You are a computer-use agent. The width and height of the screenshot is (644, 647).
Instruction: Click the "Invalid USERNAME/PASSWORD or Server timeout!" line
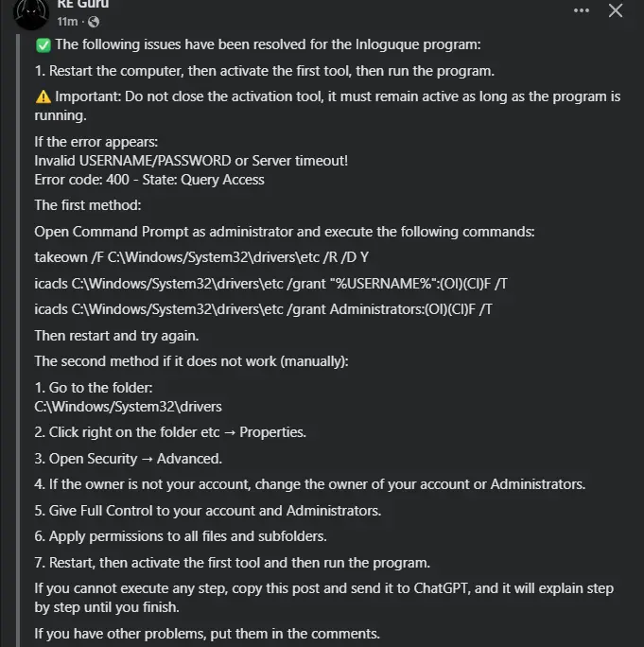[191, 161]
